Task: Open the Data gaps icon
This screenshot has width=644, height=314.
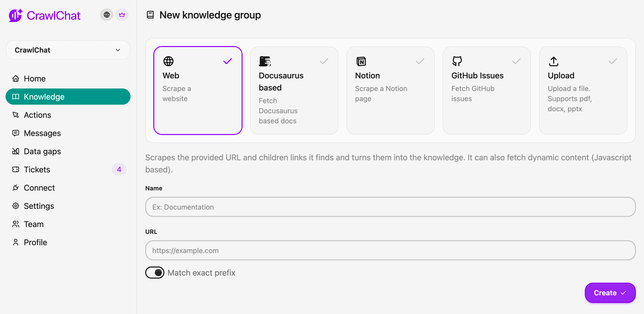Action: pos(16,151)
